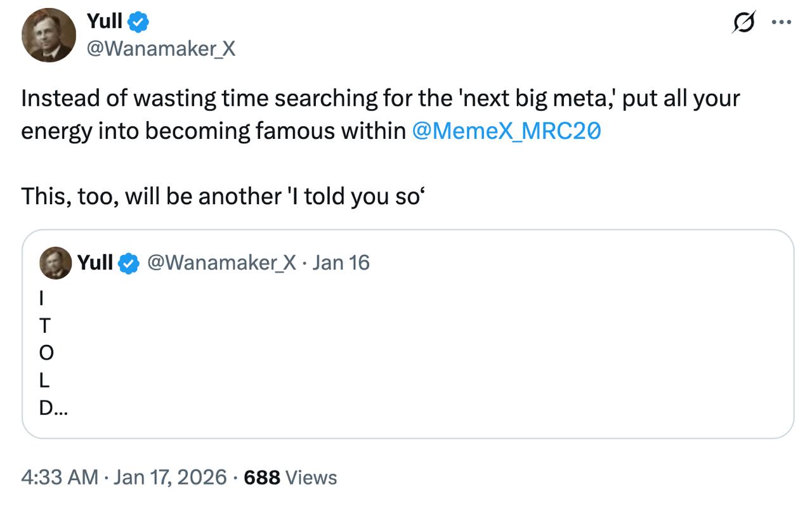Click the Jan 16 date on the quoted post
The width and height of the screenshot is (812, 513).
coord(341,263)
